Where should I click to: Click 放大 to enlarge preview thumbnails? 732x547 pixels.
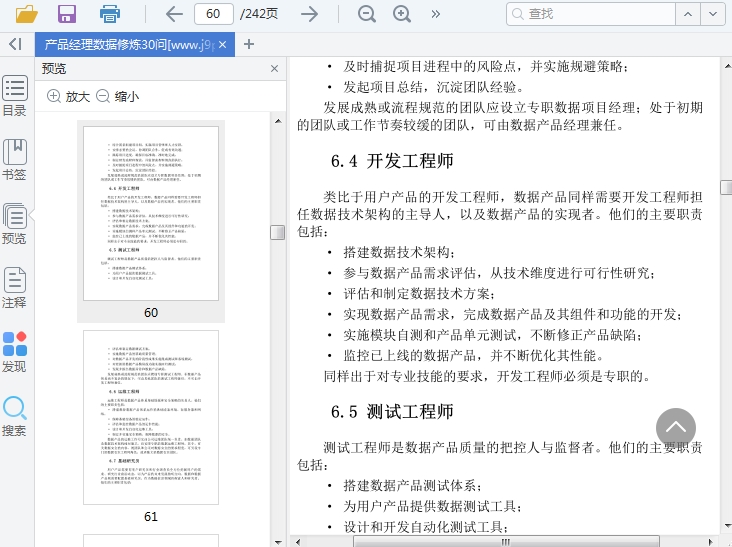[68, 97]
